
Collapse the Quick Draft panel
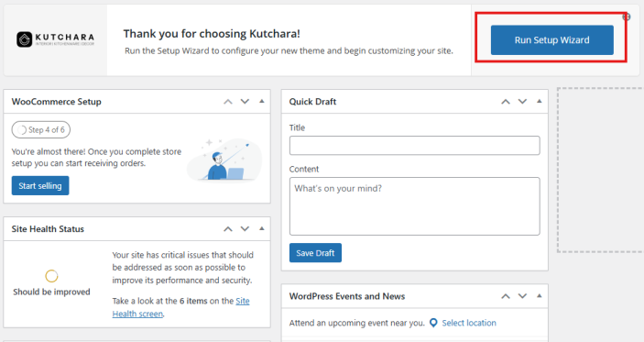(x=540, y=101)
